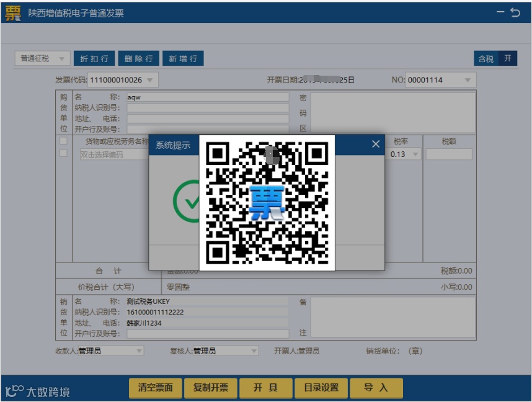This screenshot has width=532, height=402.
Task: Click the 开具 button
Action: 266,388
